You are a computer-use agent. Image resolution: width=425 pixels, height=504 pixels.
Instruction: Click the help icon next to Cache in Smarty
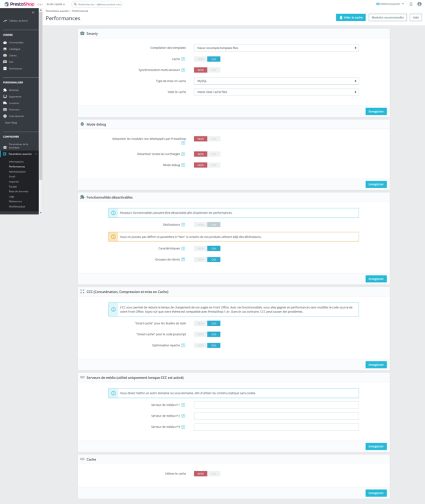tap(183, 59)
